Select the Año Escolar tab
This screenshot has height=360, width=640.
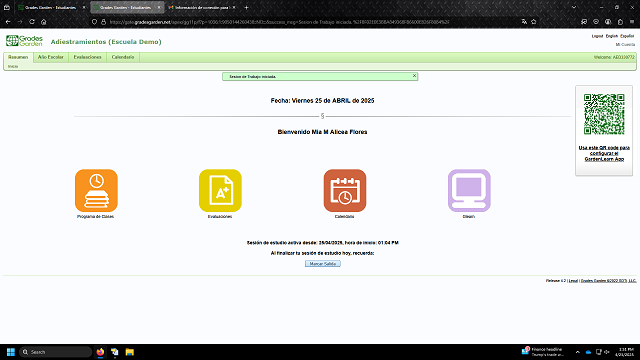(x=51, y=57)
